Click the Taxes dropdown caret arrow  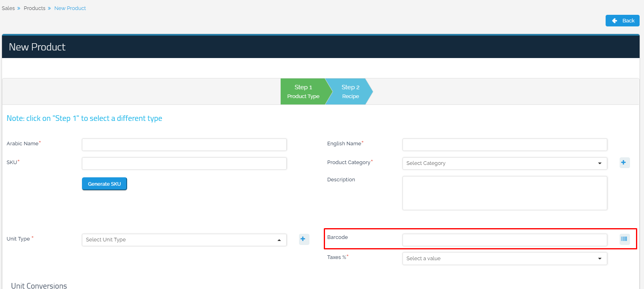(x=600, y=259)
